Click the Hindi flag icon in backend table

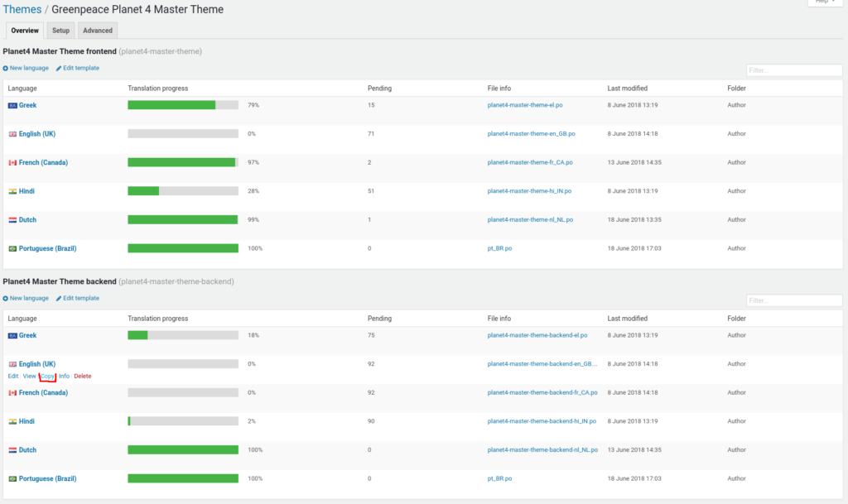pyautogui.click(x=12, y=421)
